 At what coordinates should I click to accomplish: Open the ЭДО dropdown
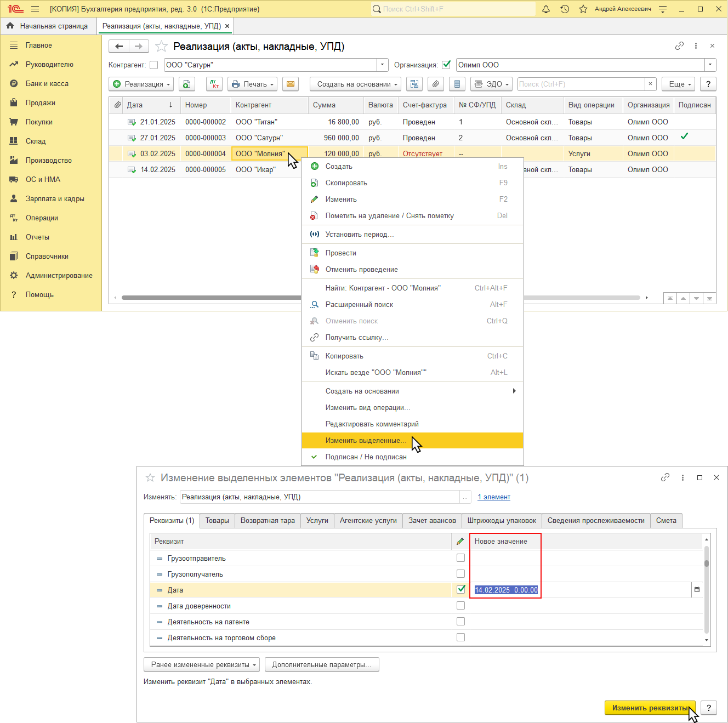(x=491, y=84)
